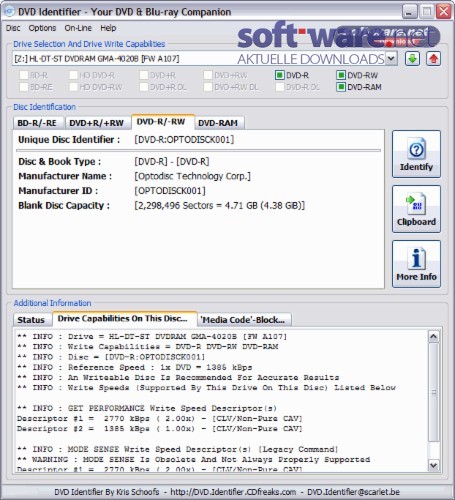The width and height of the screenshot is (455, 500).
Task: Click the green down-arrow drive button
Action: [x=412, y=59]
